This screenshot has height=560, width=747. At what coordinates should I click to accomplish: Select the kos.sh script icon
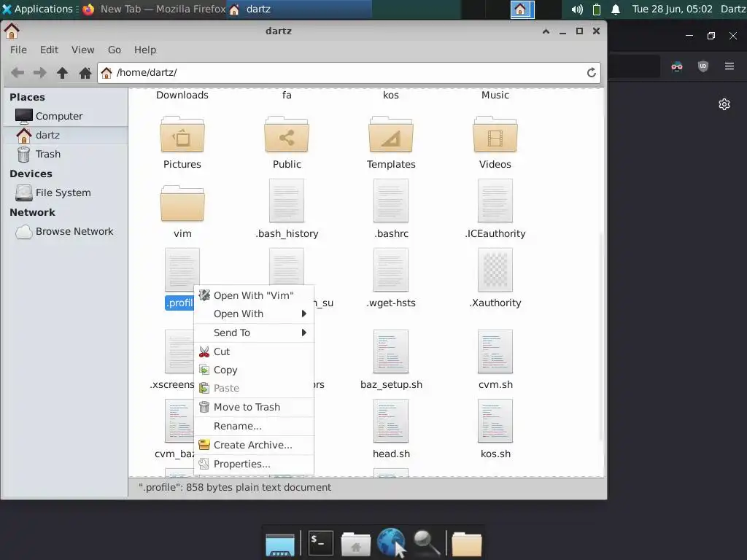495,421
